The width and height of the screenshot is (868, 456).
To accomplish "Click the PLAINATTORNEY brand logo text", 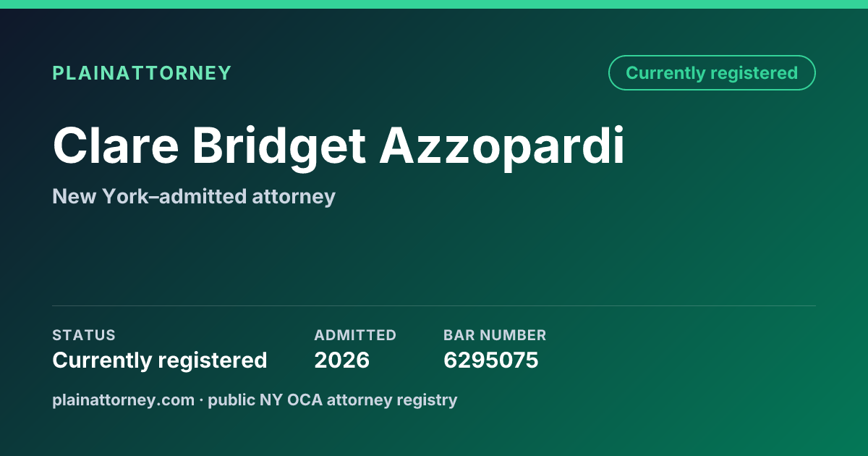I will pyautogui.click(x=142, y=73).
